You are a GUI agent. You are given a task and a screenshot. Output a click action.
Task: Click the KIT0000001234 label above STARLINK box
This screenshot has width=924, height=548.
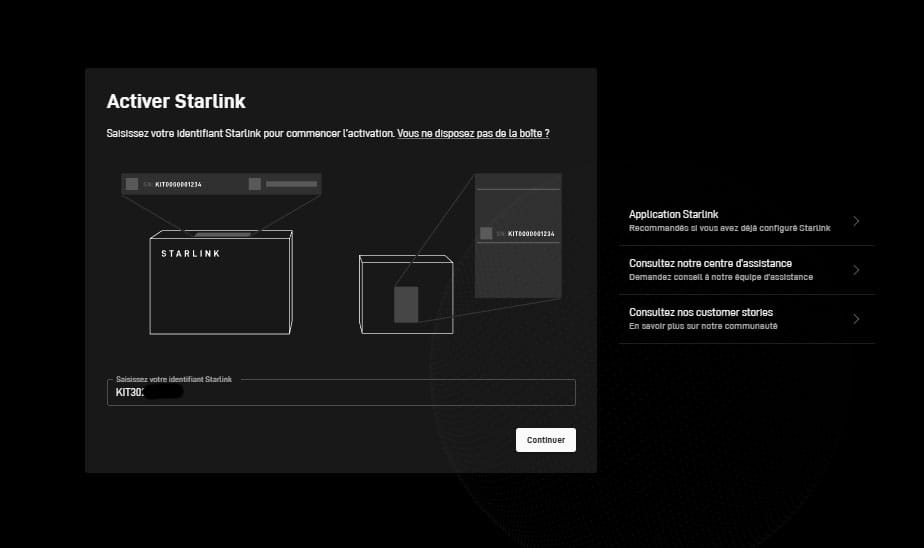[x=178, y=184]
